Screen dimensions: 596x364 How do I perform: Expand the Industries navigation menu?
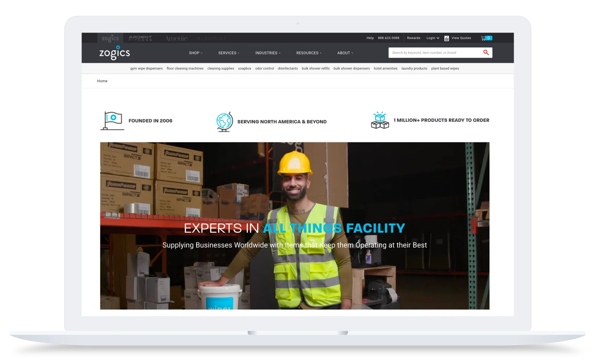pyautogui.click(x=268, y=52)
